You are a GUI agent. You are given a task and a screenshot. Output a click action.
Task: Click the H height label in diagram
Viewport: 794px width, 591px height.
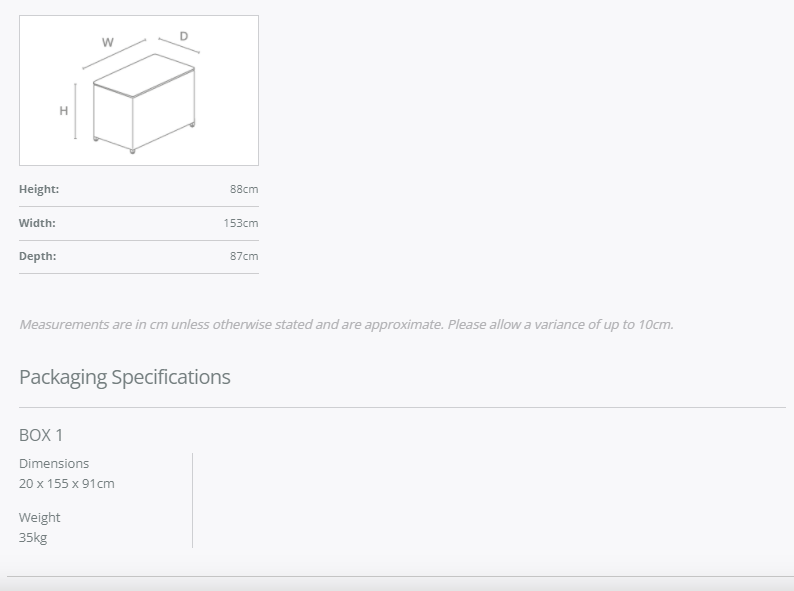pos(63,110)
